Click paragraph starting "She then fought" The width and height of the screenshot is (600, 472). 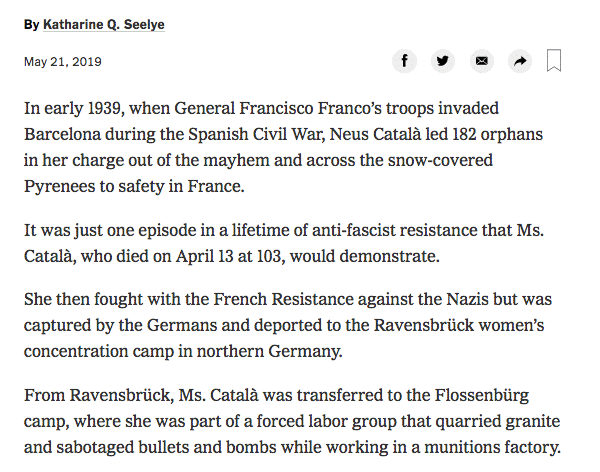click(x=288, y=325)
